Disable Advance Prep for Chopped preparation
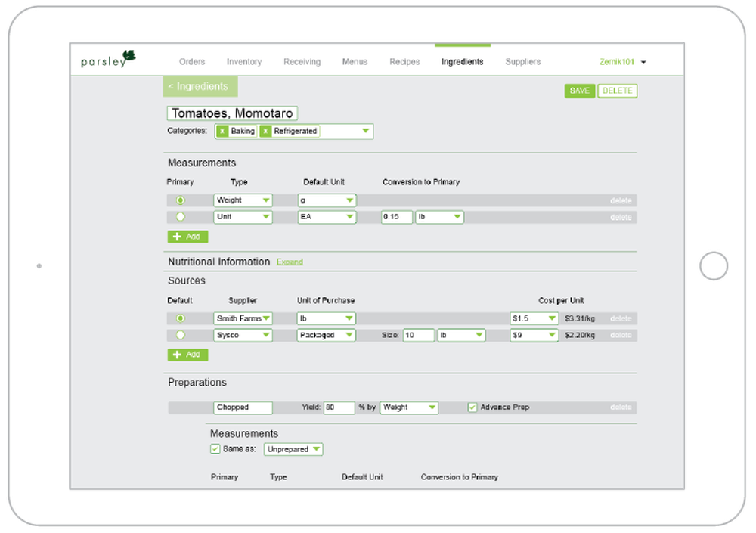 click(472, 407)
